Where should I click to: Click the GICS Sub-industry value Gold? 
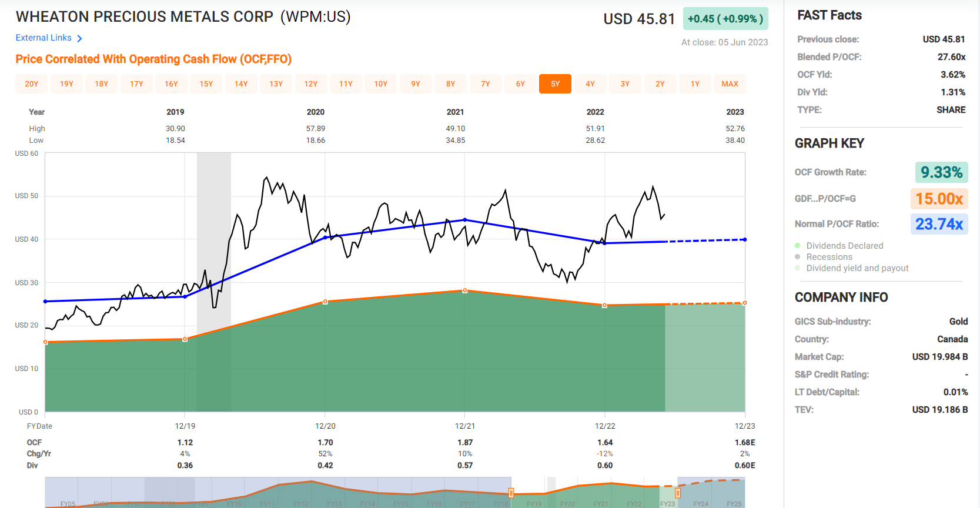958,322
